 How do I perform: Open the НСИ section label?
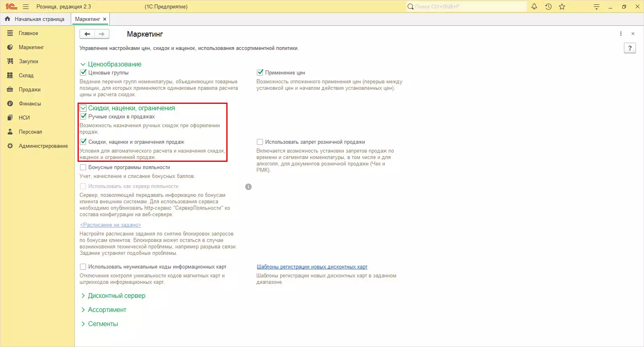point(24,118)
